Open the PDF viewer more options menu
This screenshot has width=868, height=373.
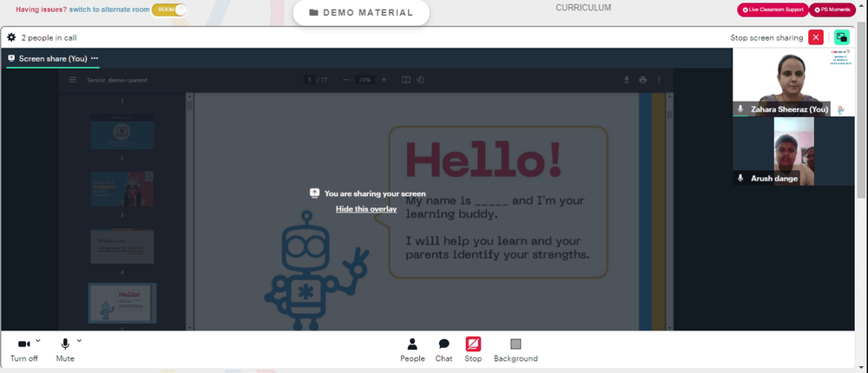pyautogui.click(x=659, y=80)
